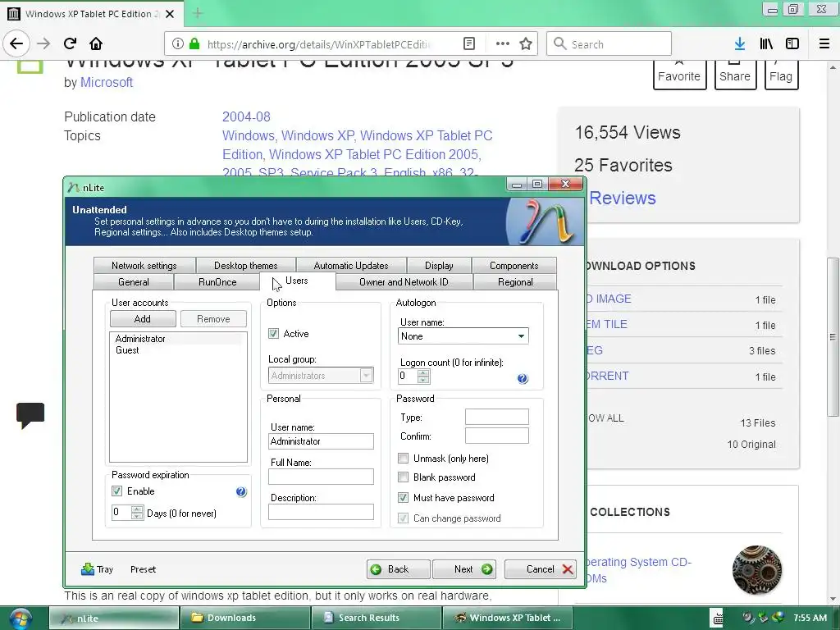The image size is (840, 630).
Task: Click Cancel button in nLite
Action: point(541,569)
